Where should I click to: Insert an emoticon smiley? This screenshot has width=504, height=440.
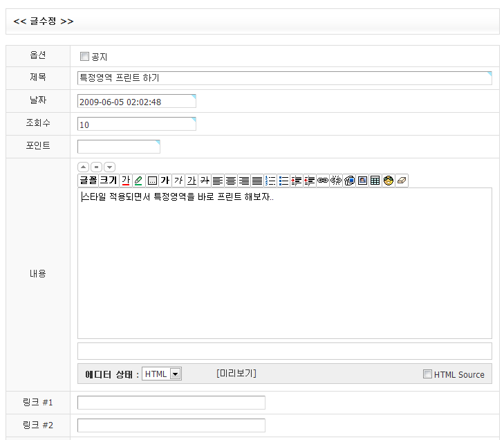click(x=389, y=181)
